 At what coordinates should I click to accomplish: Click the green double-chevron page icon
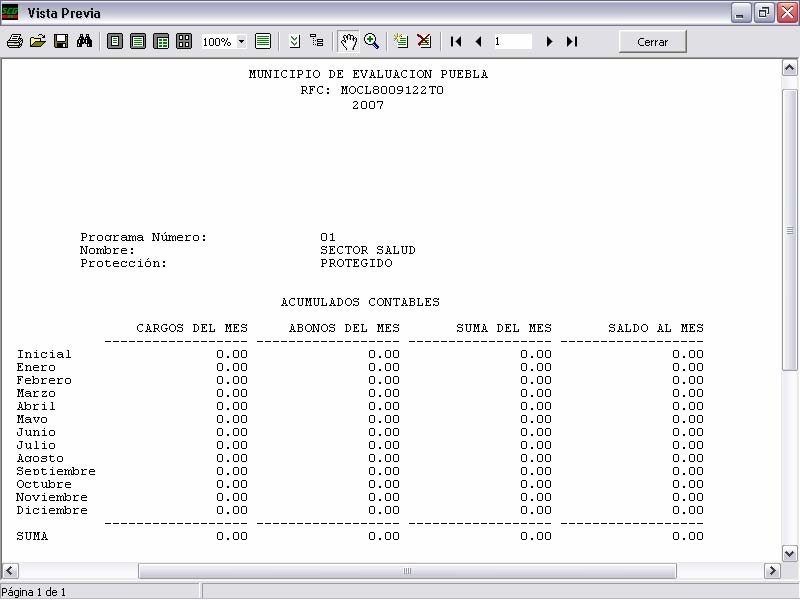(294, 41)
